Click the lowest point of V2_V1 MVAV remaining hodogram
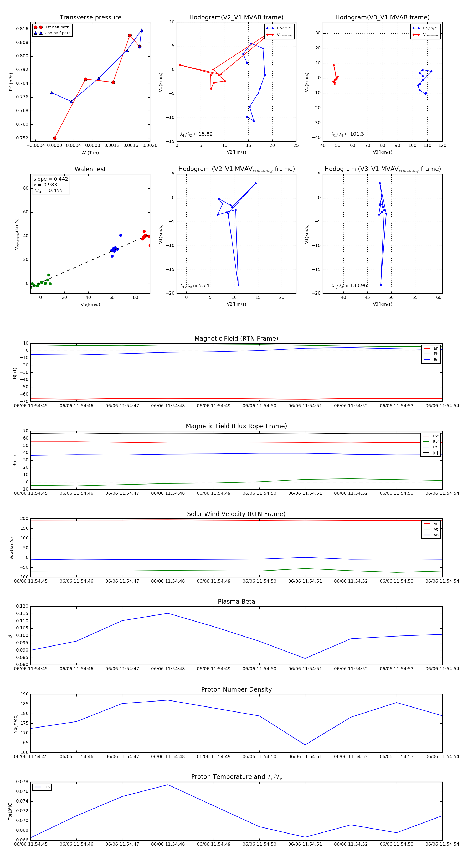Viewport: 473px width, 868px height. tap(238, 285)
